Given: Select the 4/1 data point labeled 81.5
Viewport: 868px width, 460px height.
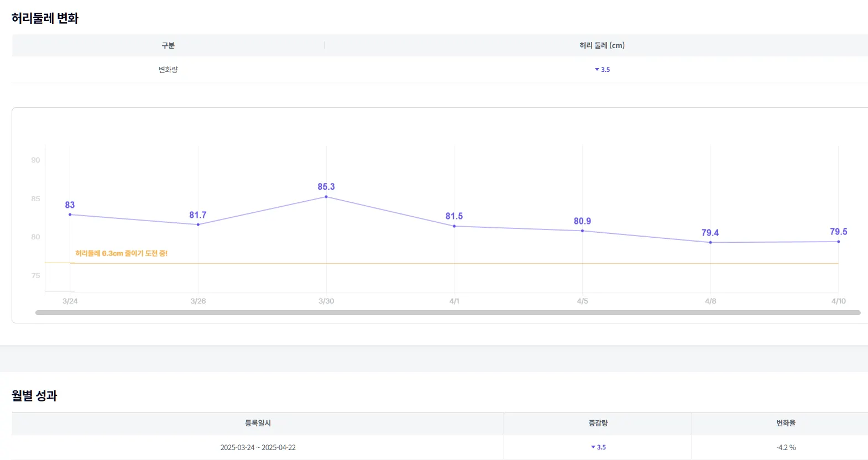Looking at the screenshot, I should [x=454, y=226].
